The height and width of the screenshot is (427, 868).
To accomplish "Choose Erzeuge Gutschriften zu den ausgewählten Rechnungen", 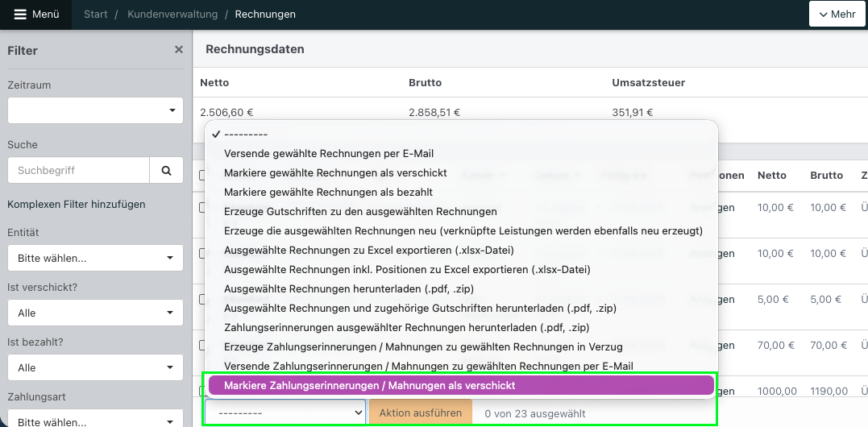I will tap(461, 211).
